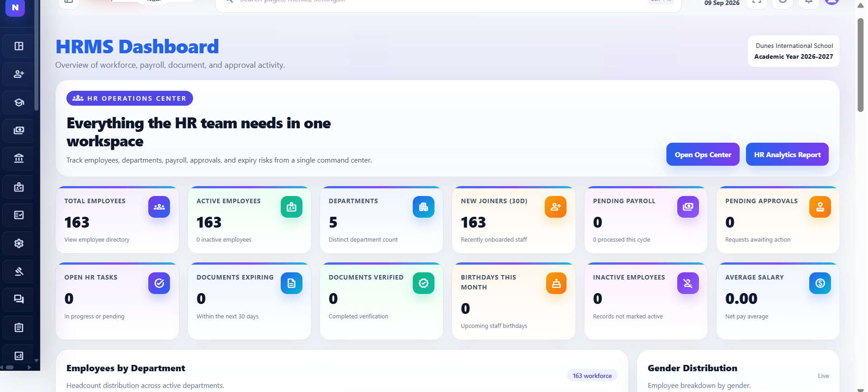
Task: Open the chart report sidebar icon
Action: [19, 356]
